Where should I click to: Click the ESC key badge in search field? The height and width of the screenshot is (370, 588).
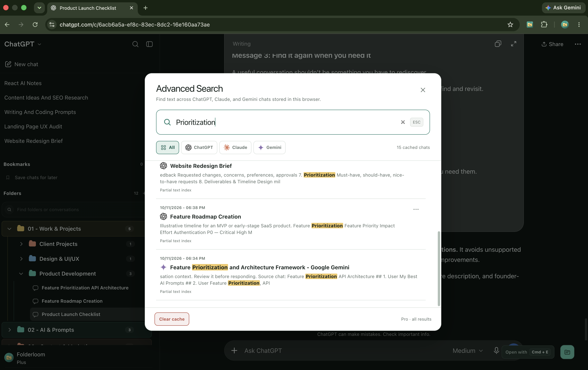[x=416, y=122]
